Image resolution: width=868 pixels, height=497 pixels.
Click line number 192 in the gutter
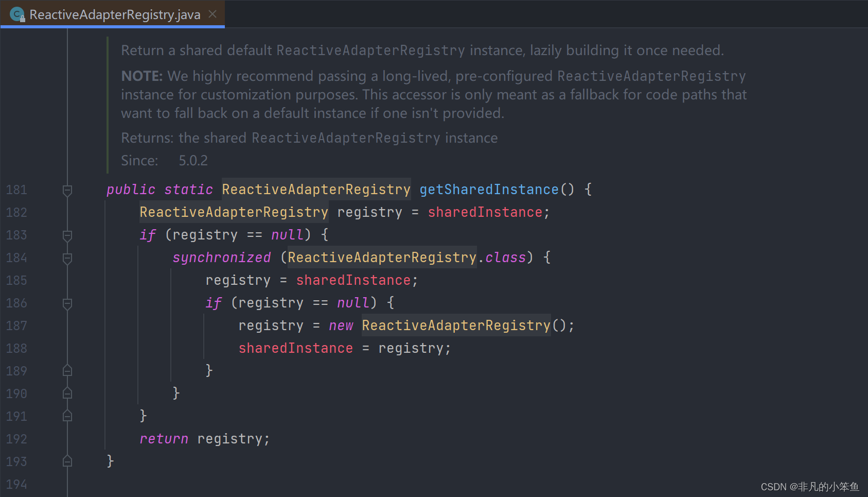16,439
